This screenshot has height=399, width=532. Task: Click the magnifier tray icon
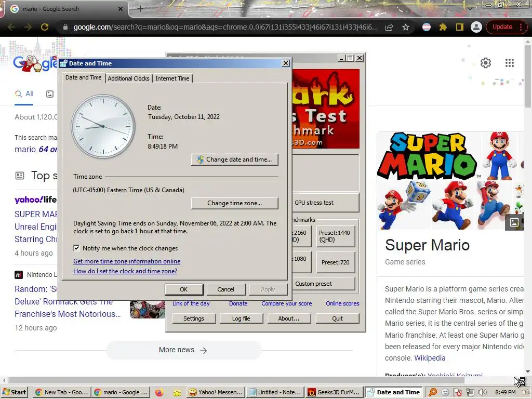pyautogui.click(x=433, y=392)
